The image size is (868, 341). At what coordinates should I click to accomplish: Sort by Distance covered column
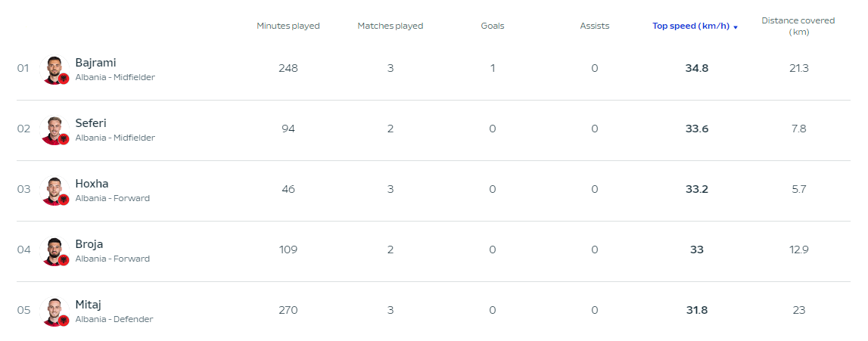click(798, 26)
